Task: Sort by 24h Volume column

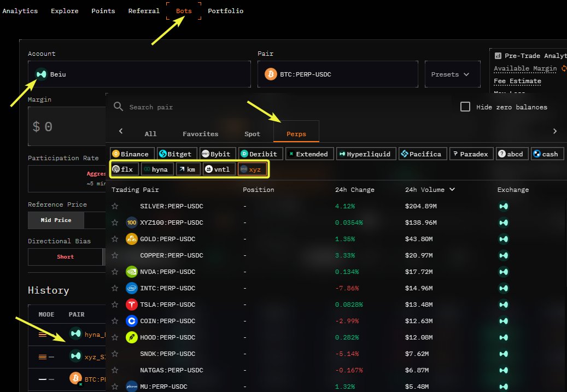Action: (430, 190)
